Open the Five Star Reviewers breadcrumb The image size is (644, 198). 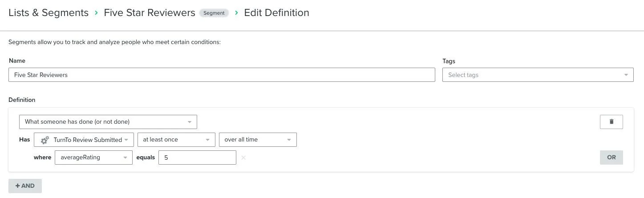tap(149, 13)
